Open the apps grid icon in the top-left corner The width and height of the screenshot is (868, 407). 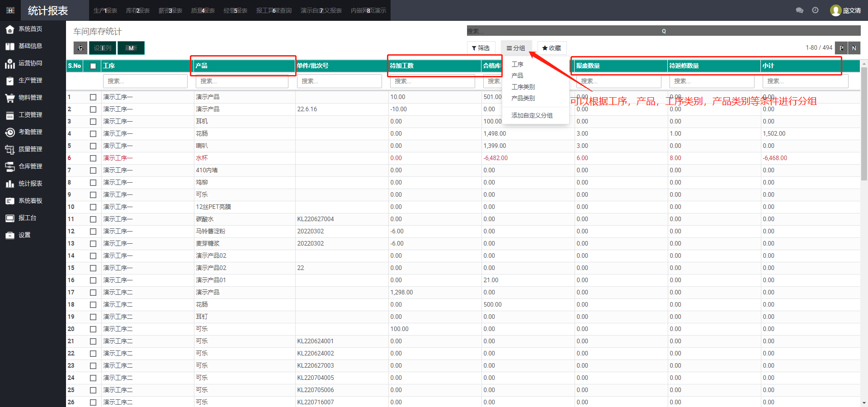click(10, 10)
